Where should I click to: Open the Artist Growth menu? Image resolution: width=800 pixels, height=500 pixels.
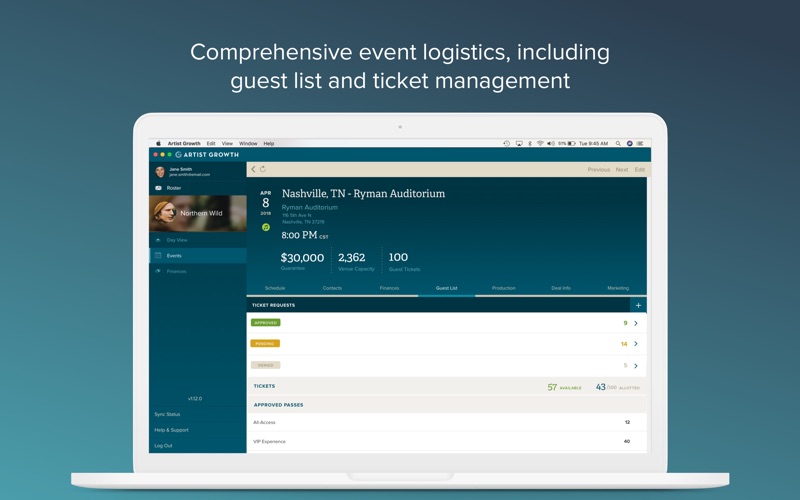click(x=184, y=143)
